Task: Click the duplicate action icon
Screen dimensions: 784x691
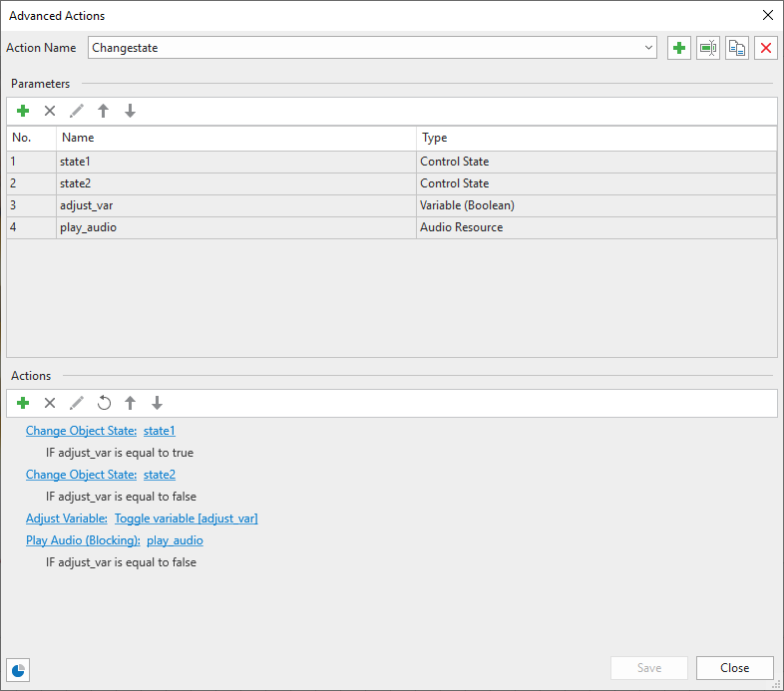Action: (737, 48)
